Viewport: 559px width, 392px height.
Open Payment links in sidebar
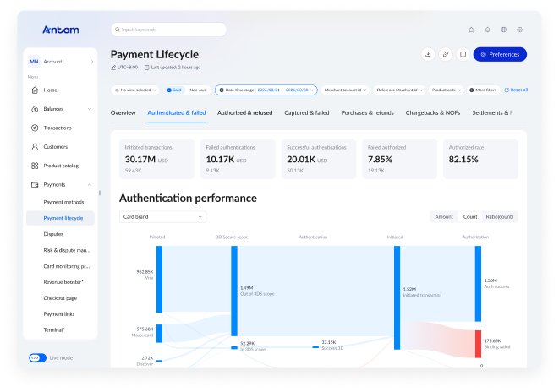59,314
